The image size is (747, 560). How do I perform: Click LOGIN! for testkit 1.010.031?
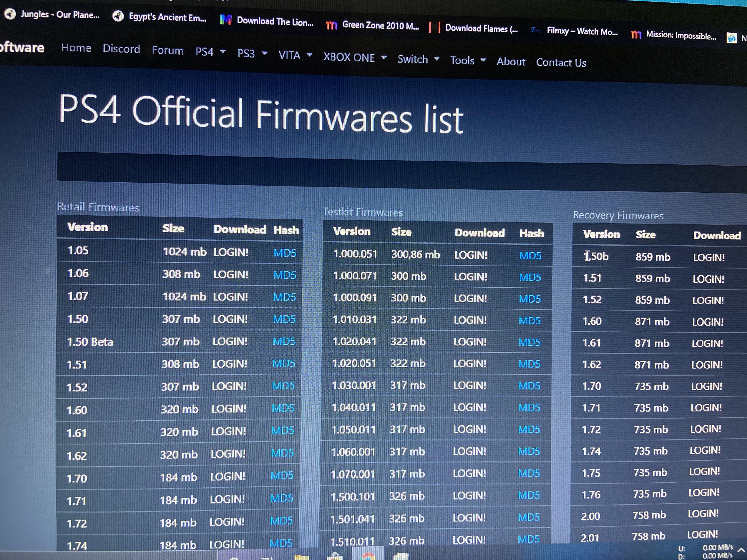470,320
